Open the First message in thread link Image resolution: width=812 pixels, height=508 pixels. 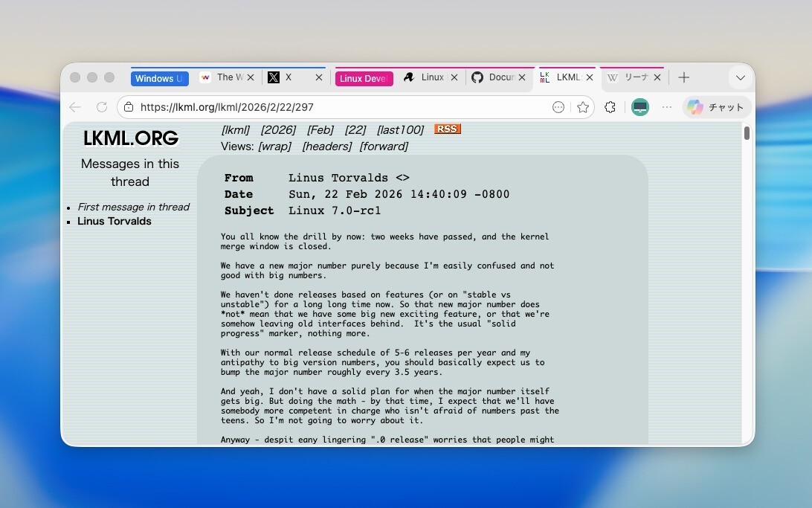133,207
